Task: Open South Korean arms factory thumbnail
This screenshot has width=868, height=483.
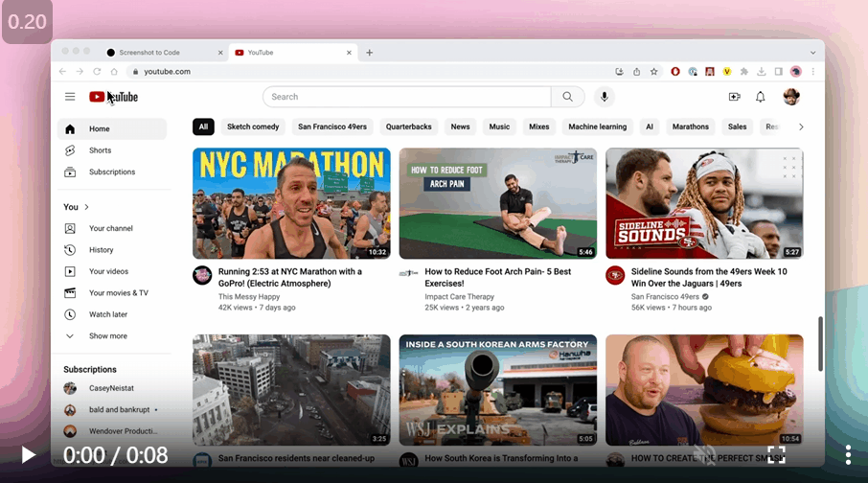Action: pos(497,390)
